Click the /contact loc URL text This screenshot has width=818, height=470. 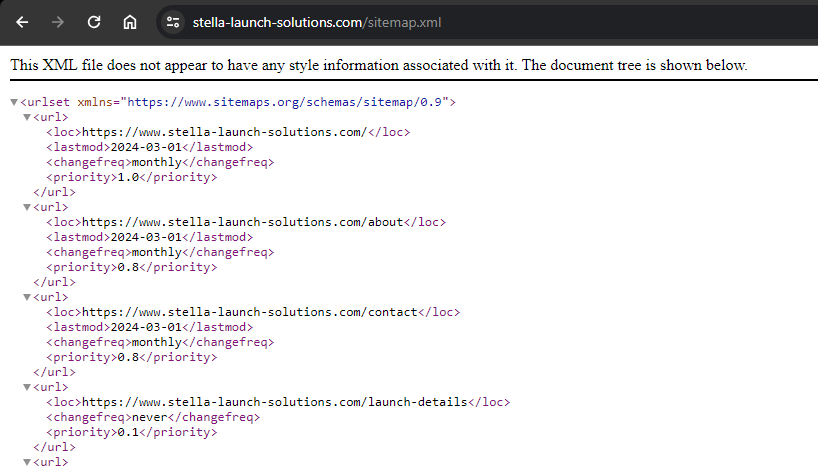250,312
